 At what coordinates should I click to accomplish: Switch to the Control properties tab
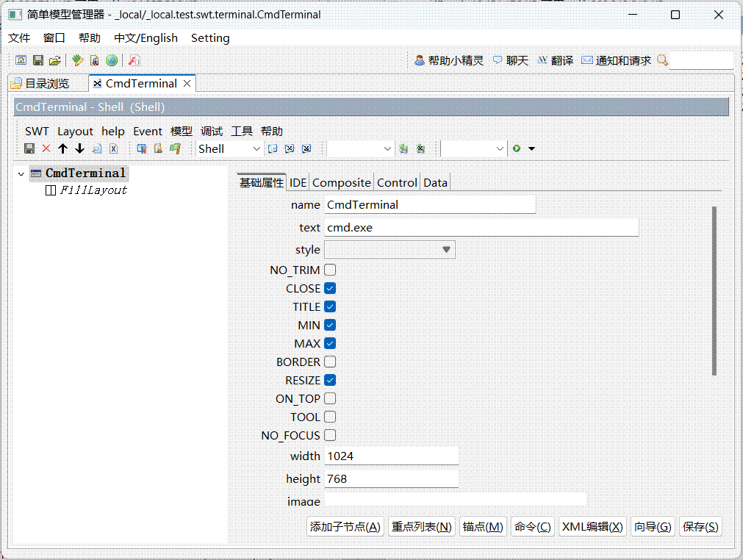click(397, 183)
